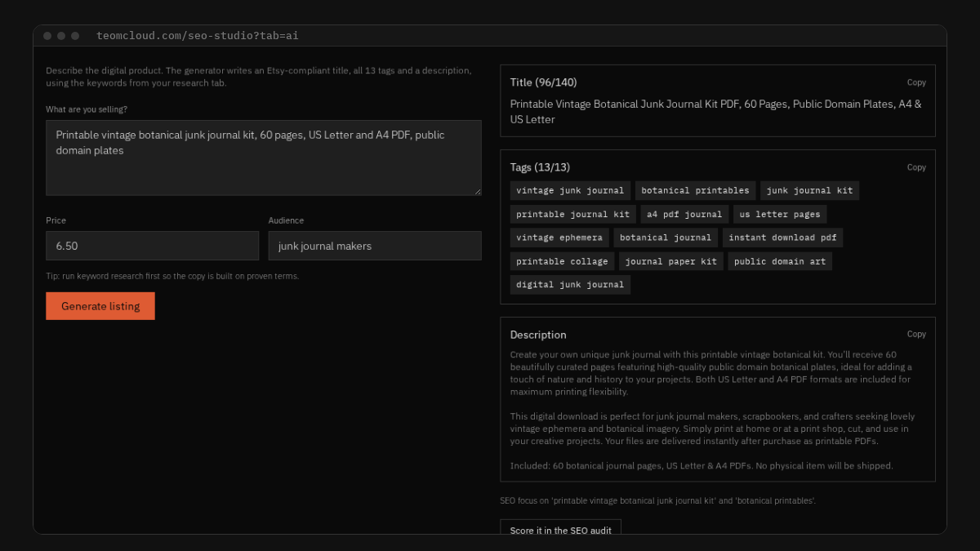Click the 'Describe the digital product' intro text
The width and height of the screenshot is (980, 551).
[259, 77]
